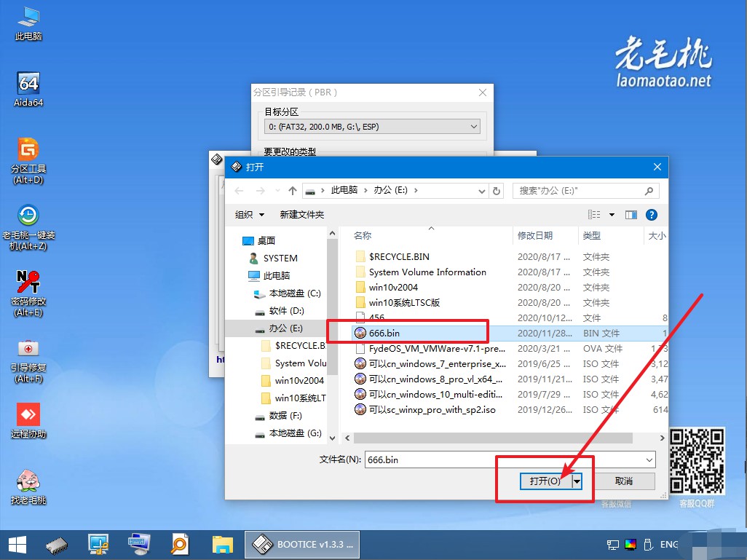Click the 搜索"办公 (E:)" search box
The image size is (747, 560).
[586, 191]
